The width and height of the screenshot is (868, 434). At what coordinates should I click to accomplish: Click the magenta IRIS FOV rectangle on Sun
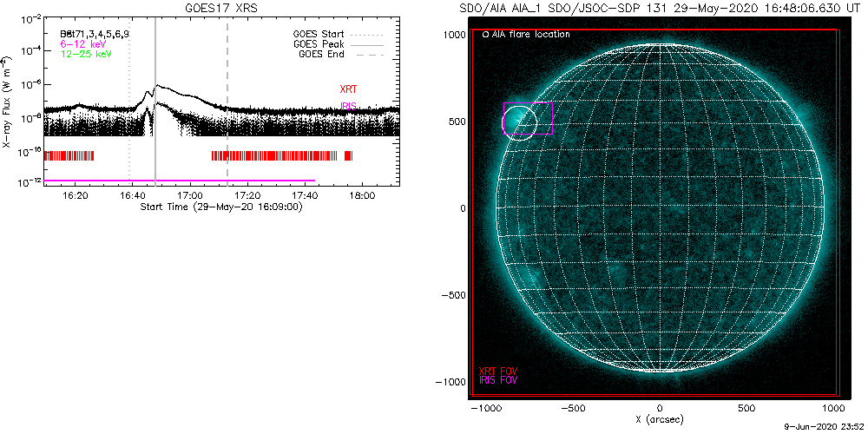[528, 118]
